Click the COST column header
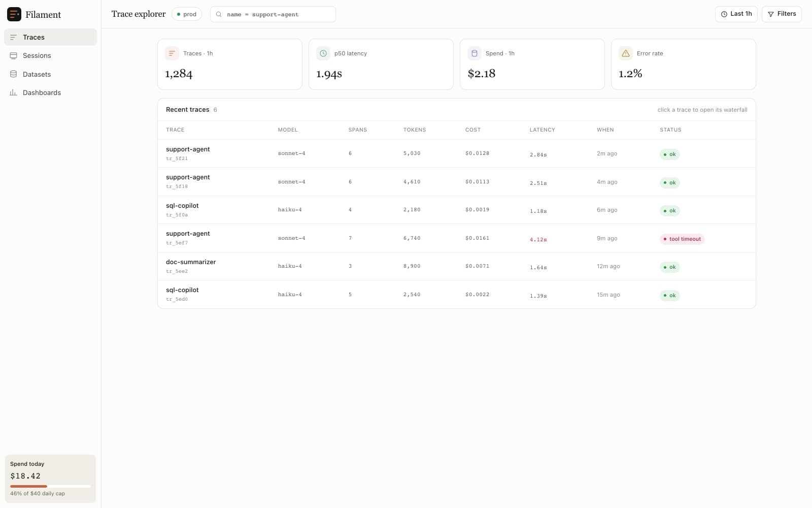The height and width of the screenshot is (508, 812). coord(473,130)
